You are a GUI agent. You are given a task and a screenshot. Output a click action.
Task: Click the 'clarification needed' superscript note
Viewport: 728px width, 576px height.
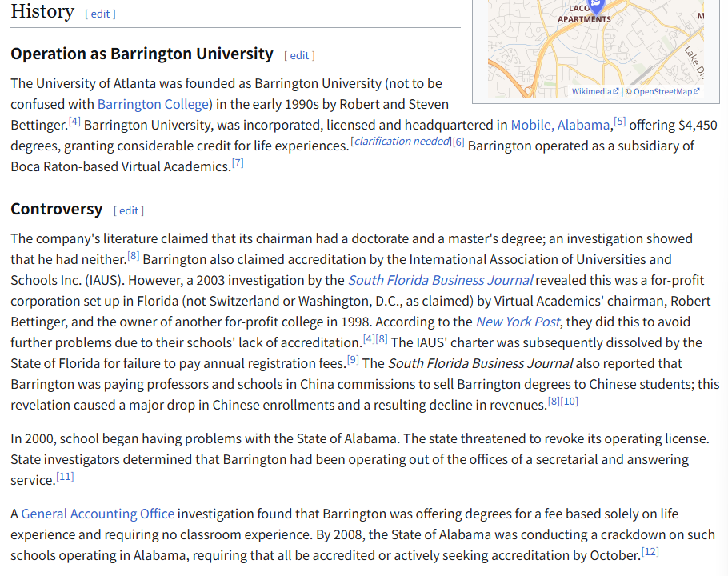[401, 142]
